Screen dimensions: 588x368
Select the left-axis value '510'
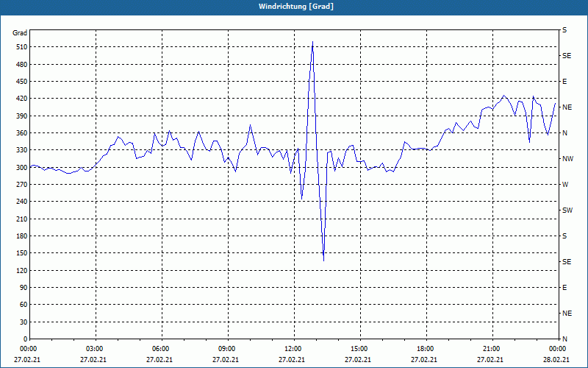point(22,47)
